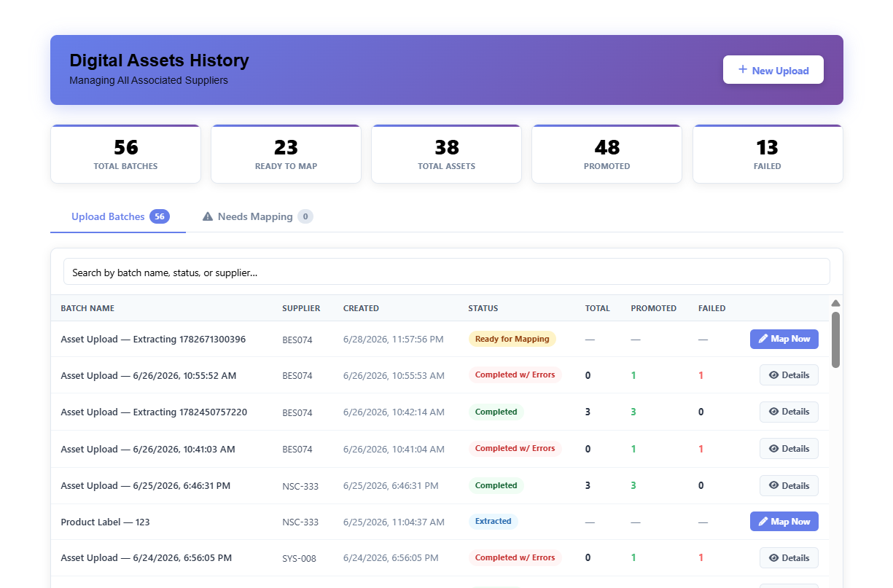
Task: Click Completed badge for the Extracting 1782450757220 batch
Action: (x=496, y=412)
